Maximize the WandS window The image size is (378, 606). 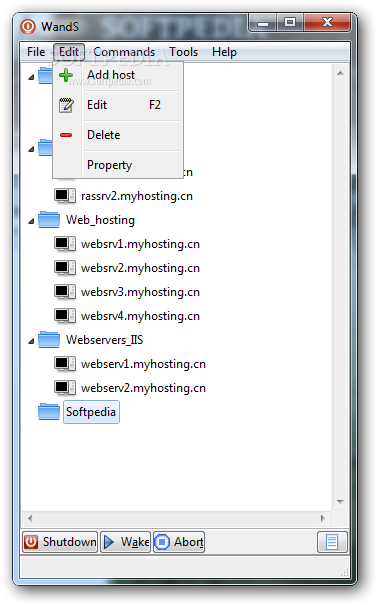tap(290, 23)
